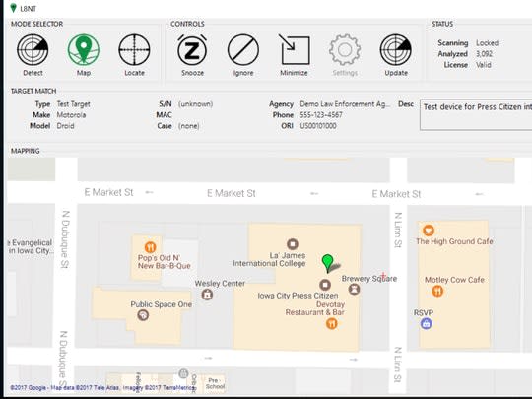This screenshot has height=399, width=532.
Task: Click the RSVP shopping bag marker
Action: coord(427,324)
